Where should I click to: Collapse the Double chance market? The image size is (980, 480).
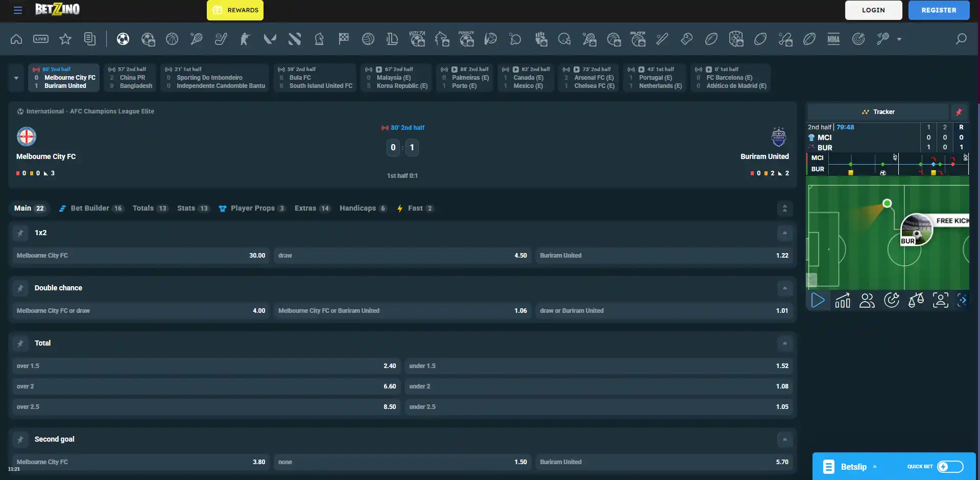(x=785, y=288)
